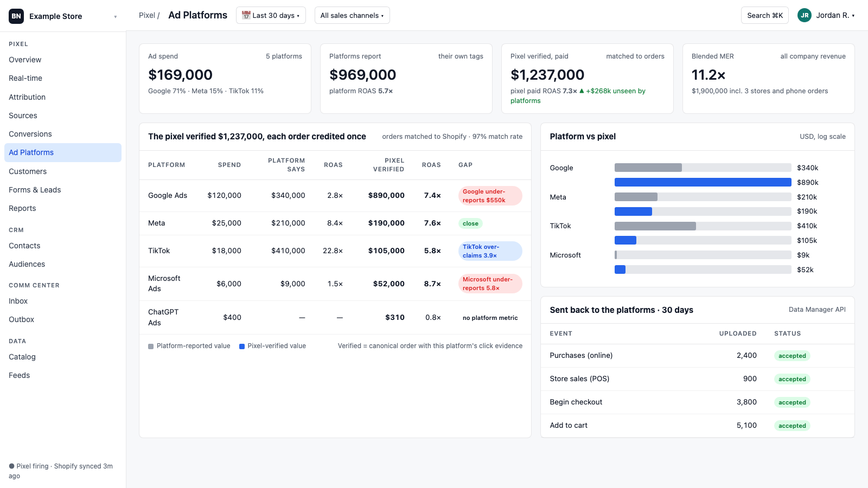Open the Search ⌘K box
This screenshot has width=868, height=488.
point(765,15)
